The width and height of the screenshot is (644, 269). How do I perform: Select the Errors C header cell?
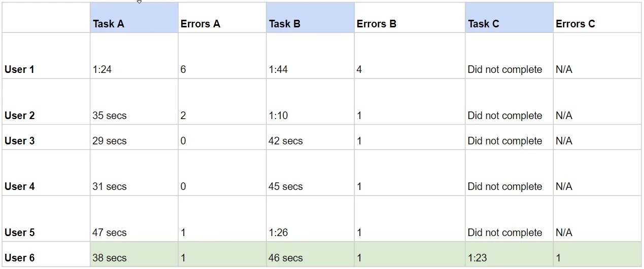click(x=597, y=18)
